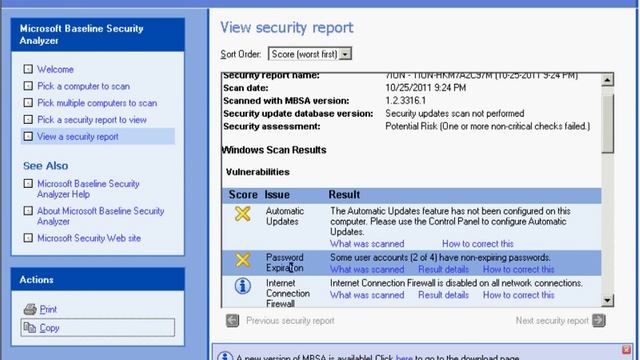Click 'here' link to the MBSA download page
This screenshot has width=640, height=360.
pyautogui.click(x=404, y=358)
